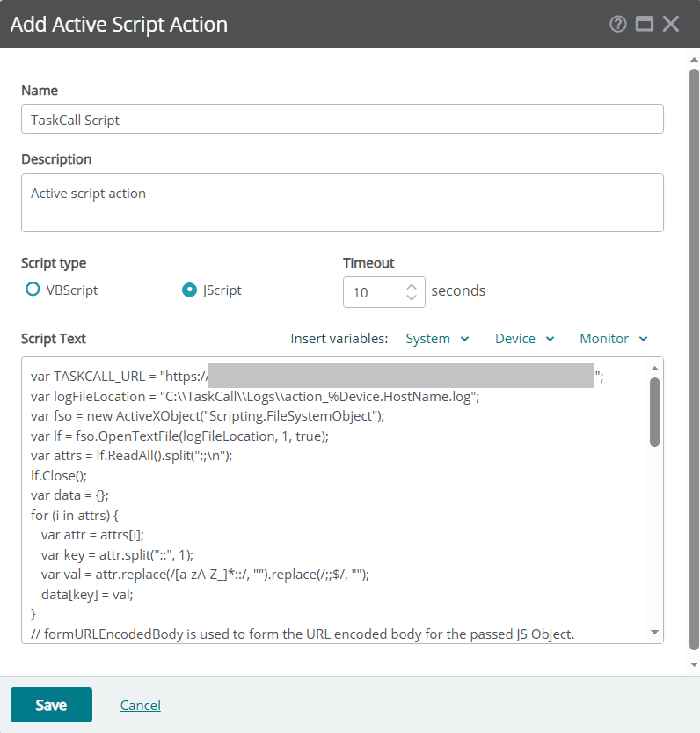Increase the timeout value with up arrow
Viewport: 700px width, 733px height.
pyautogui.click(x=412, y=287)
